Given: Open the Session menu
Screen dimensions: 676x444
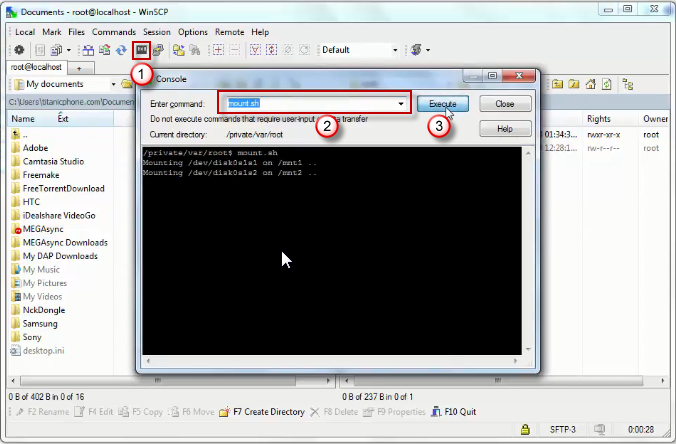Looking at the screenshot, I should click(x=157, y=32).
